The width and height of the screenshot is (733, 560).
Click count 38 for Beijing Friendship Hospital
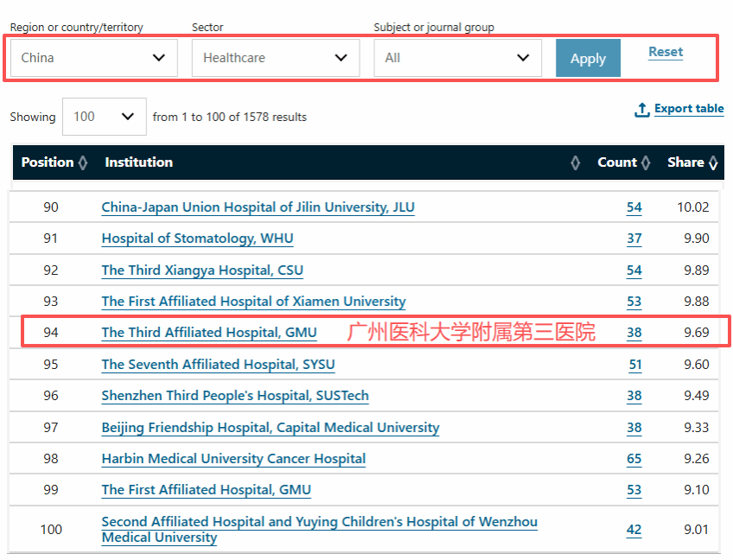click(x=634, y=428)
